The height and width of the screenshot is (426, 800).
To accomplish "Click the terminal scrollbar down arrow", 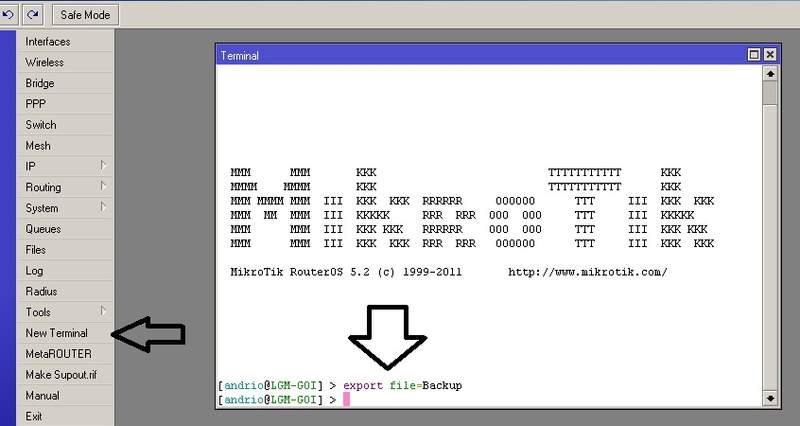I will coord(770,398).
